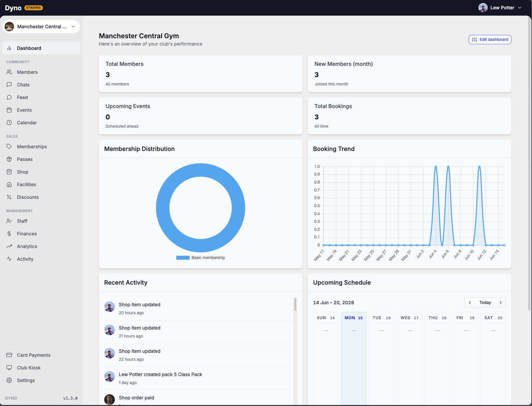532x406 pixels.
Task: Open Analytics in the sidebar
Action: click(x=41, y=246)
